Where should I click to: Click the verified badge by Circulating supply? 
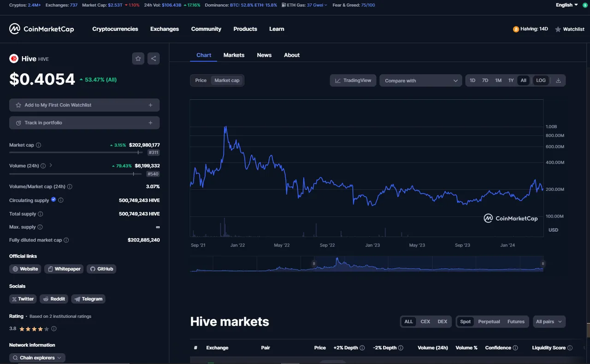click(x=53, y=200)
